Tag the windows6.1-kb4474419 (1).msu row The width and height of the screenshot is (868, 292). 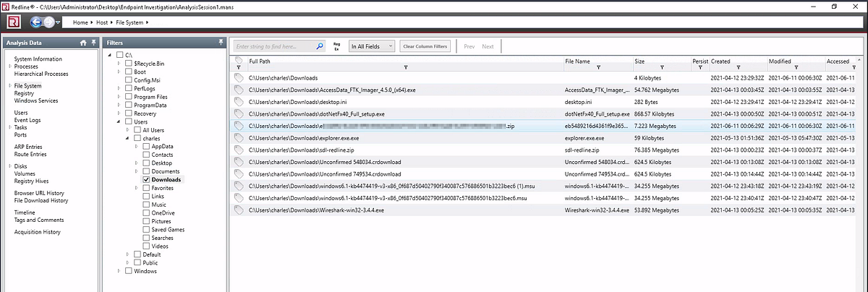(239, 186)
